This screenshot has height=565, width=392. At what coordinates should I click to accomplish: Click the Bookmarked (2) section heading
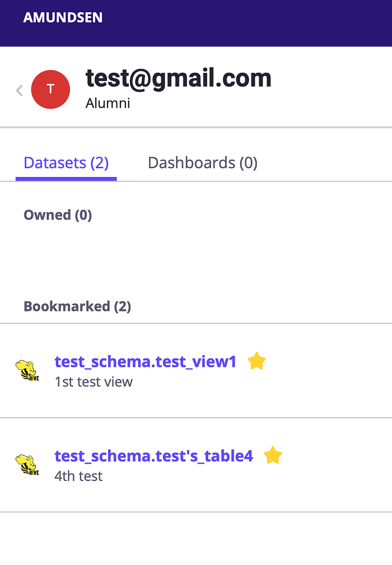[x=77, y=306]
